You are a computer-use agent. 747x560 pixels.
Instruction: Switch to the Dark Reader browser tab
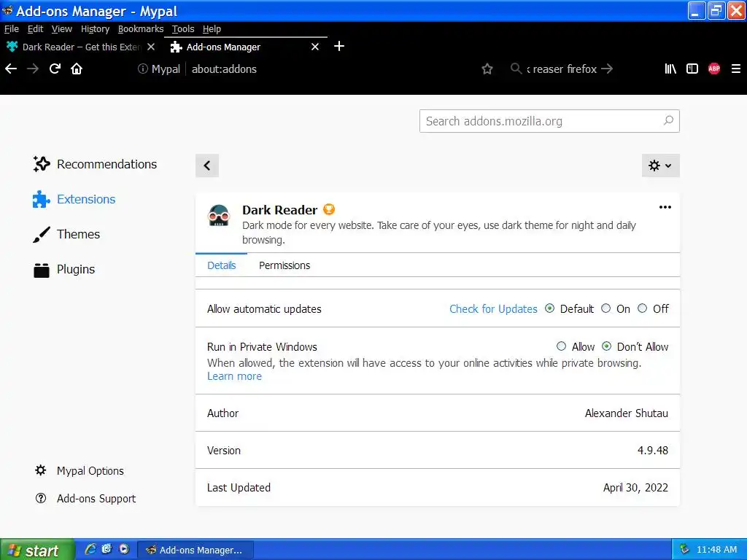coord(81,47)
